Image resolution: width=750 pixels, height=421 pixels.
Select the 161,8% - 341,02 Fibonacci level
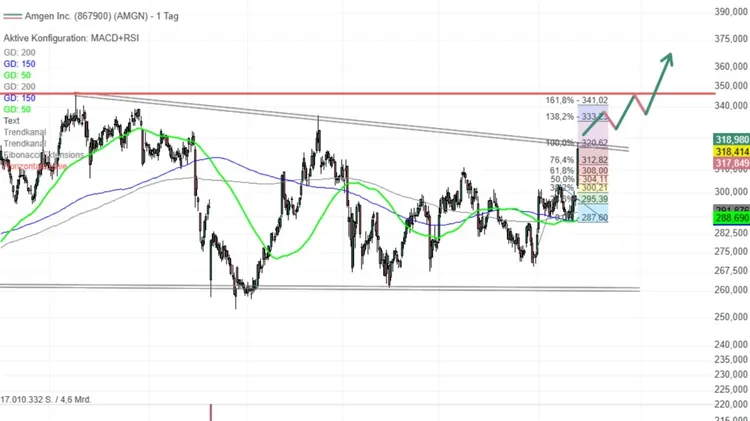(x=577, y=101)
